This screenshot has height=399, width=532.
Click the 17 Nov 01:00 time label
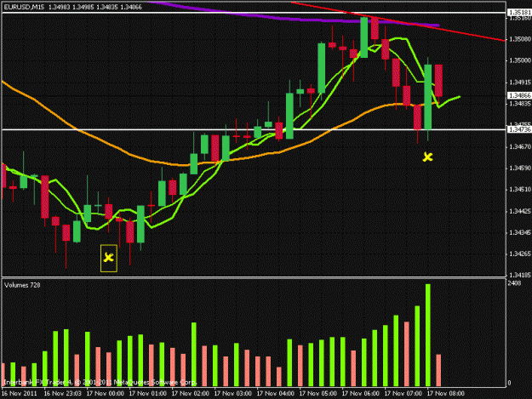click(147, 393)
